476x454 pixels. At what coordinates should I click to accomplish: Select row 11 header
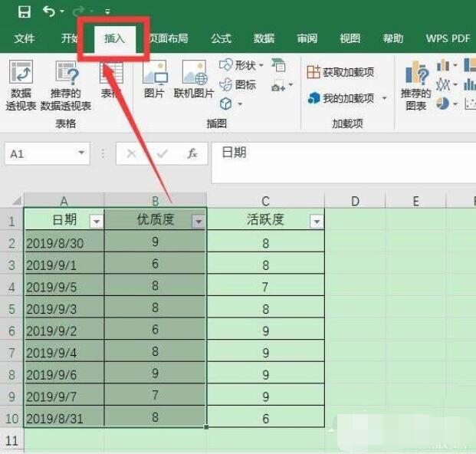[11, 440]
